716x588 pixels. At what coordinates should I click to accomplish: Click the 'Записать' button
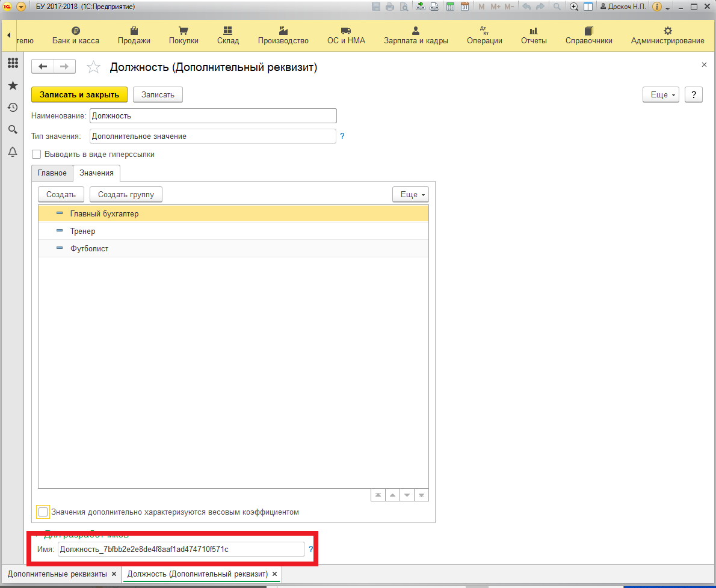coord(158,94)
